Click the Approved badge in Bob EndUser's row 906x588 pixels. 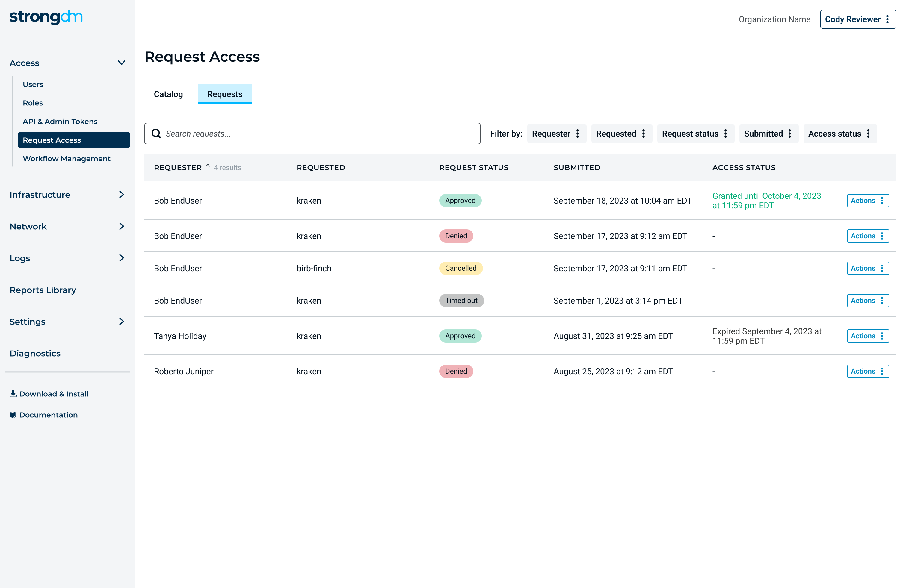460,200
